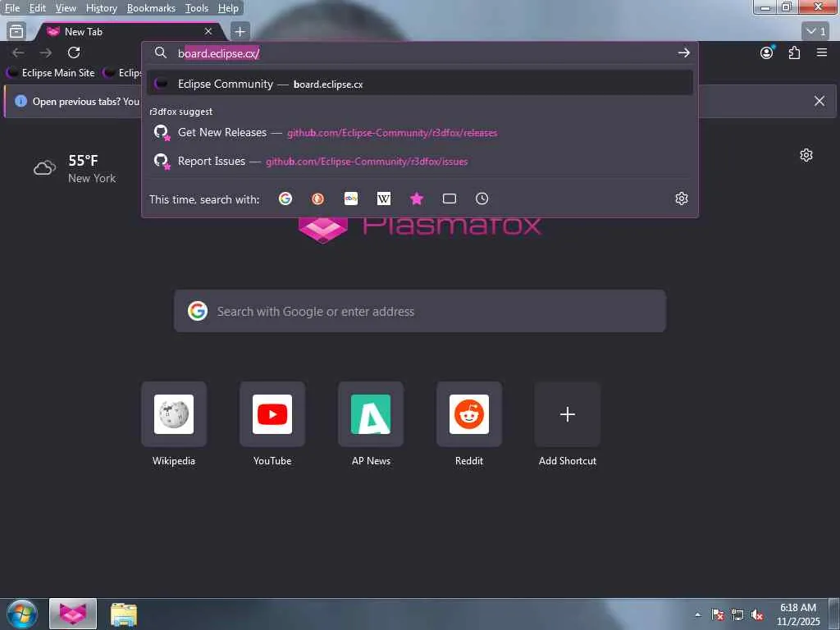Open the Tools menu
This screenshot has width=840, height=630.
(x=197, y=8)
